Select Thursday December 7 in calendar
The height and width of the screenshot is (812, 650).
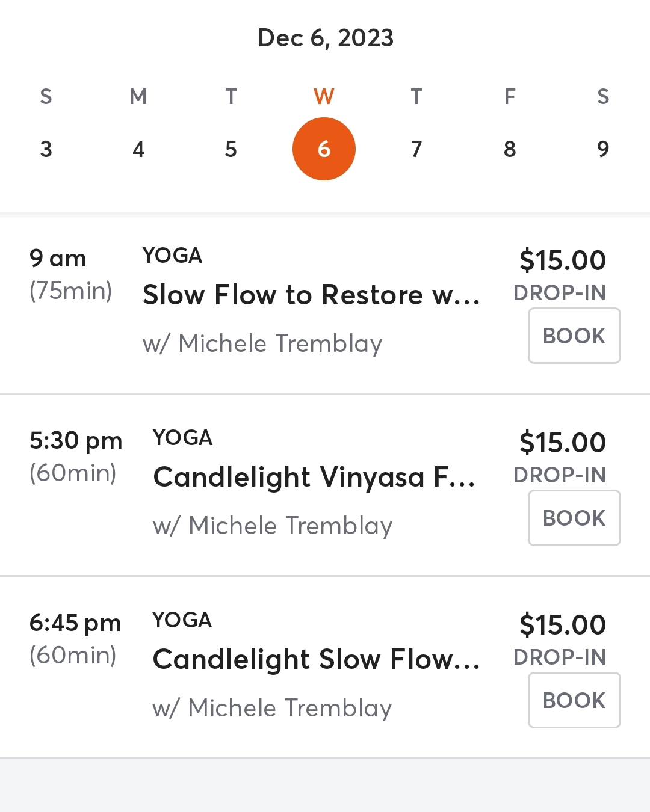[x=416, y=149]
